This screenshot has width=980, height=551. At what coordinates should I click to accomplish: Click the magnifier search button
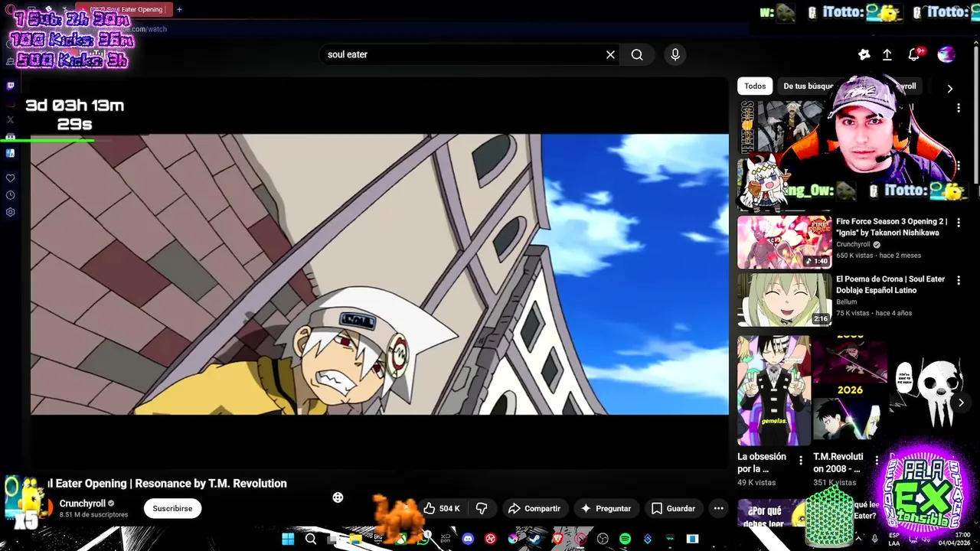coord(637,54)
